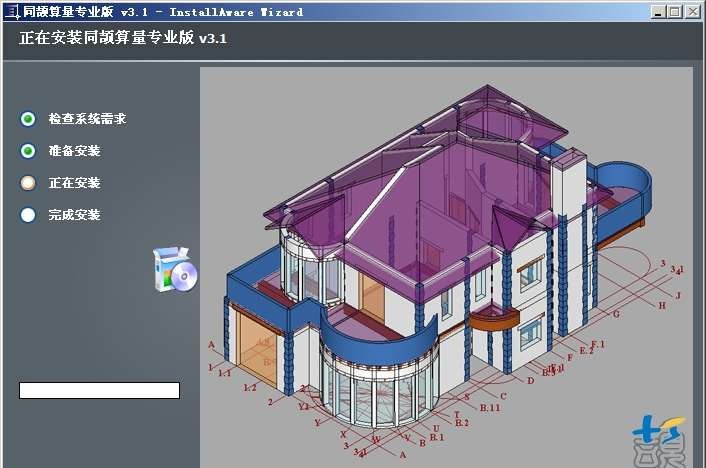The height and width of the screenshot is (468, 706).
Task: Click the blue logo in the bottom-right corner
Action: point(660,442)
